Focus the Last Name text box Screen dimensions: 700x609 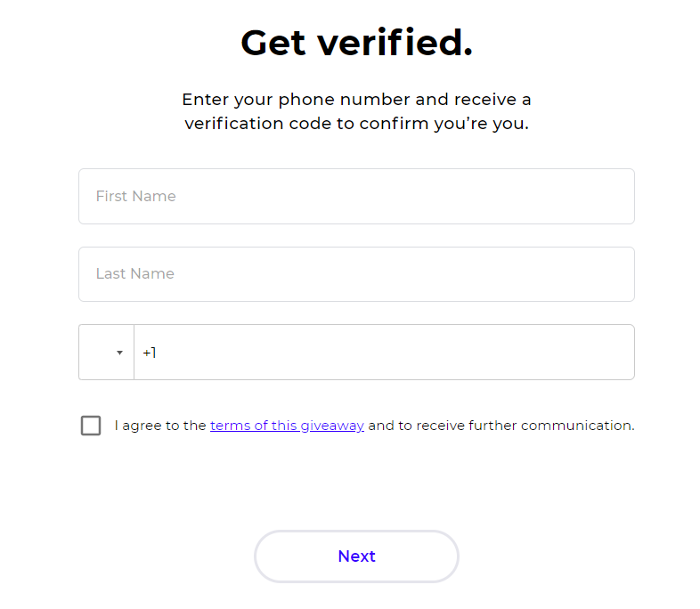coord(356,274)
